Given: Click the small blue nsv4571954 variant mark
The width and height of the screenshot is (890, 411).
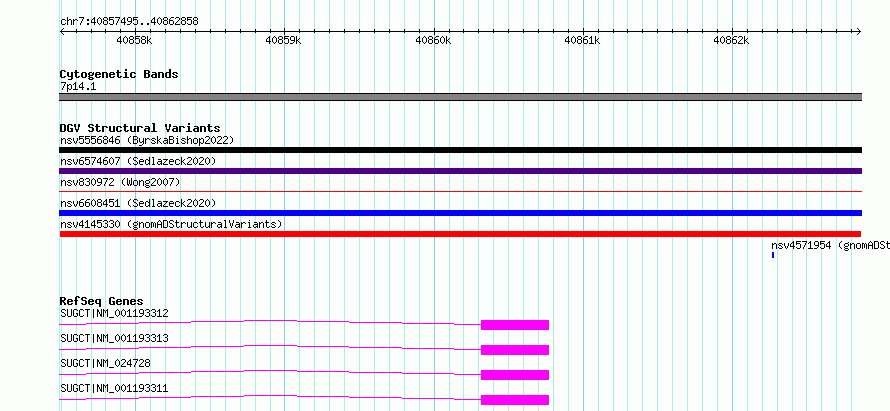Looking at the screenshot, I should click(x=773, y=255).
